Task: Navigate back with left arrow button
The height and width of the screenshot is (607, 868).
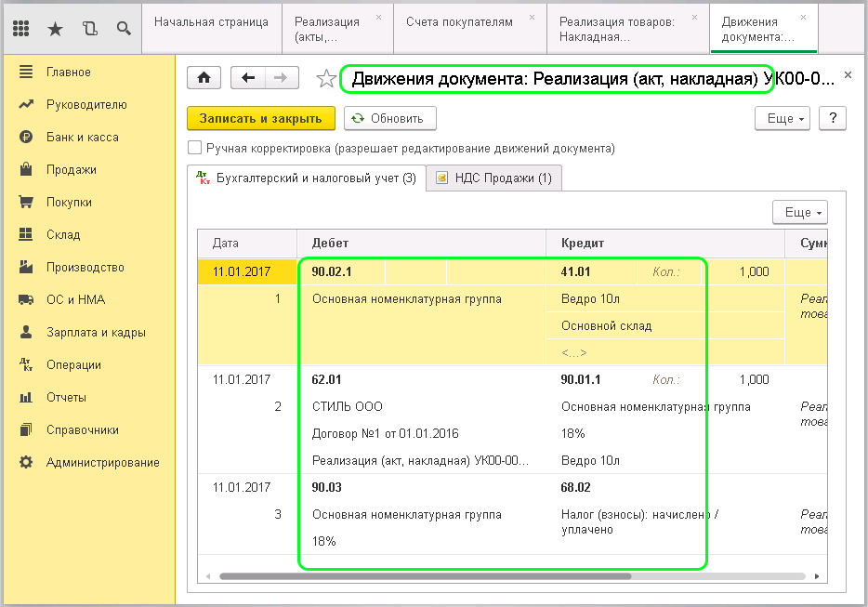Action: tap(248, 79)
